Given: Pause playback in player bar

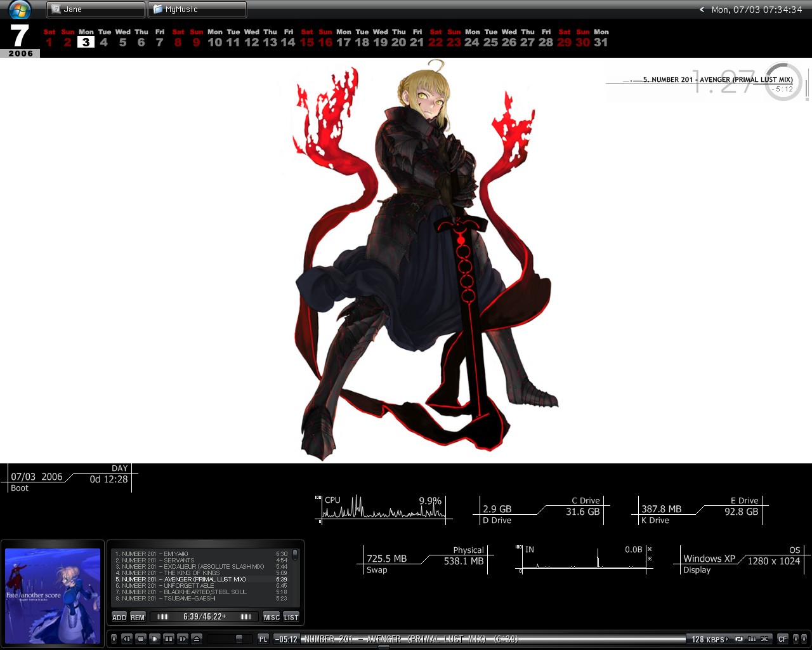Looking at the screenshot, I should coord(169,639).
